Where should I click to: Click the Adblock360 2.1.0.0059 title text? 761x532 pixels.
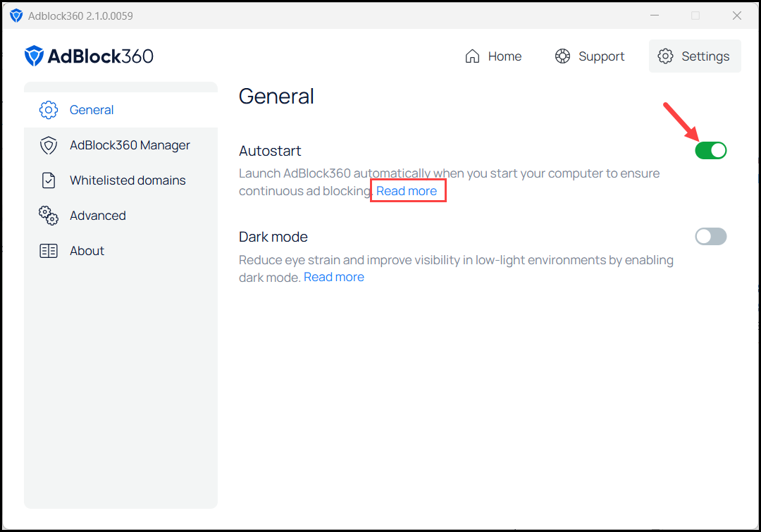(80, 16)
